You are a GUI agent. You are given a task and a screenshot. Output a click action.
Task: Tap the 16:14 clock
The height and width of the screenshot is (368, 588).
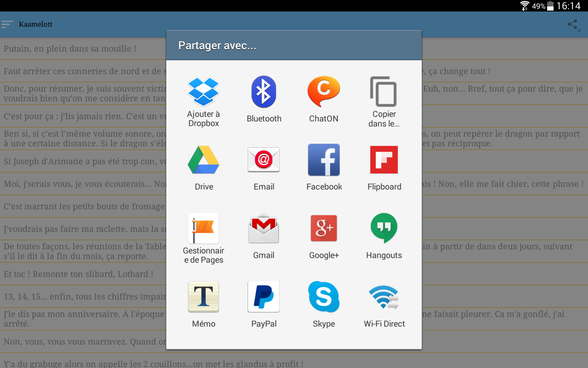(x=569, y=6)
